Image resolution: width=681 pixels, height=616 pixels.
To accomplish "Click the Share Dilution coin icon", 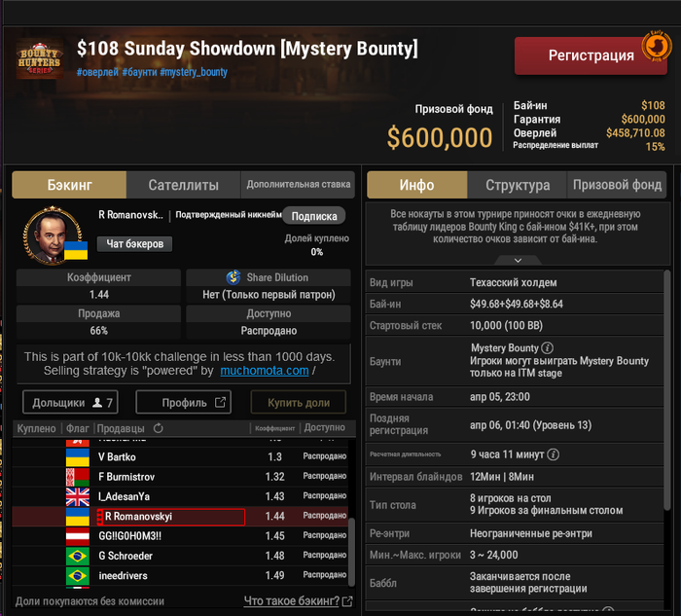I will 233,277.
